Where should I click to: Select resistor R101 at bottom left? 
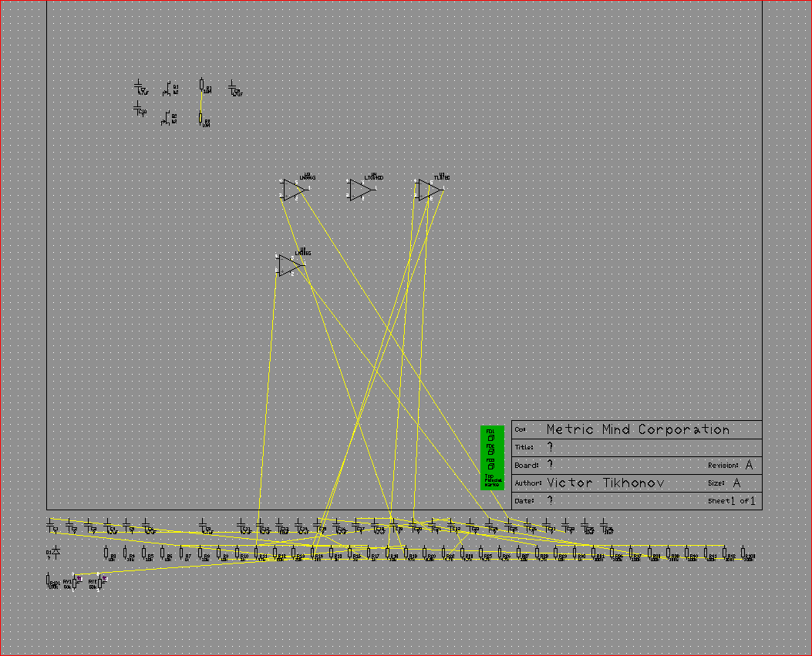tap(49, 580)
